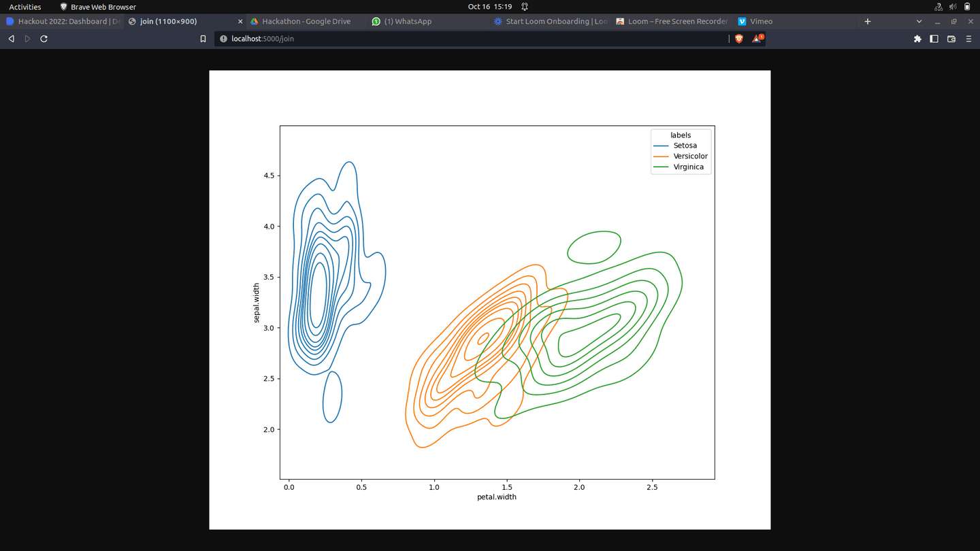Click the forward navigation arrow
980x551 pixels.
pos(27,39)
